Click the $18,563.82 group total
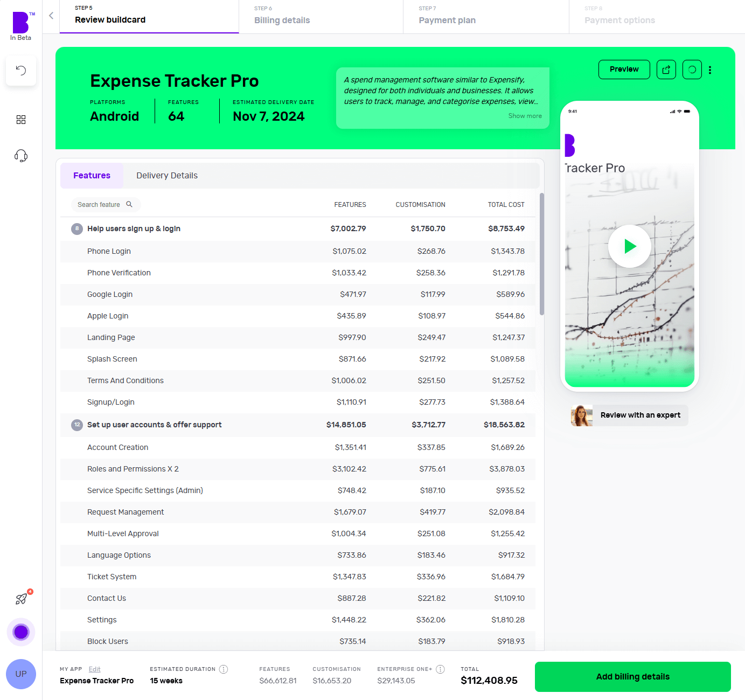Image resolution: width=745 pixels, height=700 pixels. (x=504, y=425)
